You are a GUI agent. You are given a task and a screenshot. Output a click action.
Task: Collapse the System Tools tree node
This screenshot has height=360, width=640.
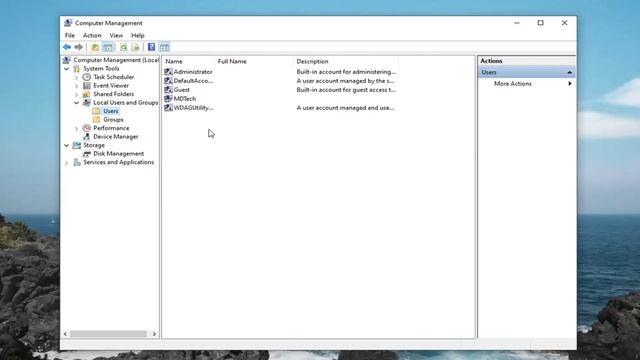click(x=67, y=69)
